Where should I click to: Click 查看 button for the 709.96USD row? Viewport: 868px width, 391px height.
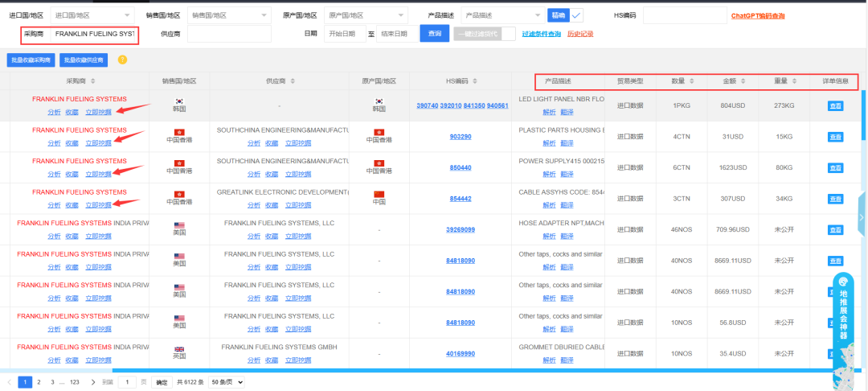pos(835,230)
